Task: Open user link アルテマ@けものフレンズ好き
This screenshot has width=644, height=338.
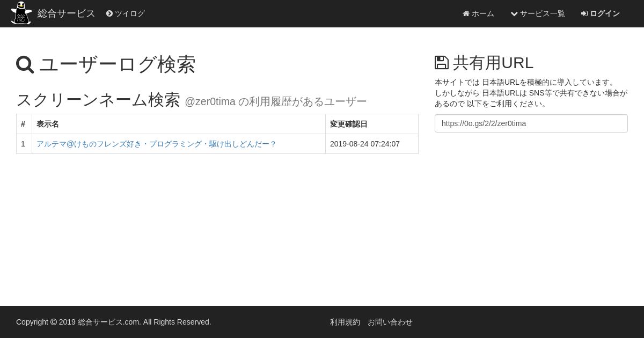Action: (156, 144)
